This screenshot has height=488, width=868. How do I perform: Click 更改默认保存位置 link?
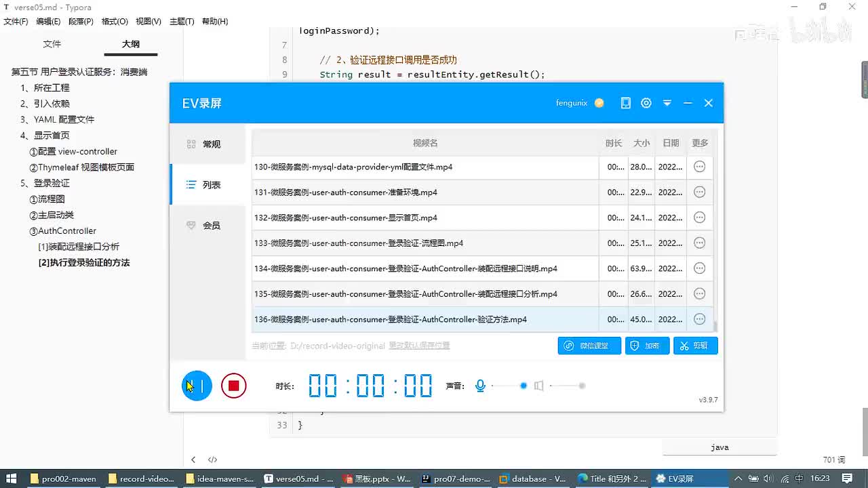419,346
